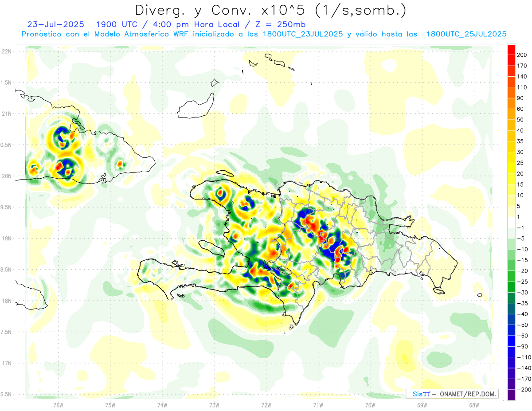The width and height of the screenshot is (532, 411).
Task: Click the colorbar value '-20'
Action: click(x=522, y=271)
